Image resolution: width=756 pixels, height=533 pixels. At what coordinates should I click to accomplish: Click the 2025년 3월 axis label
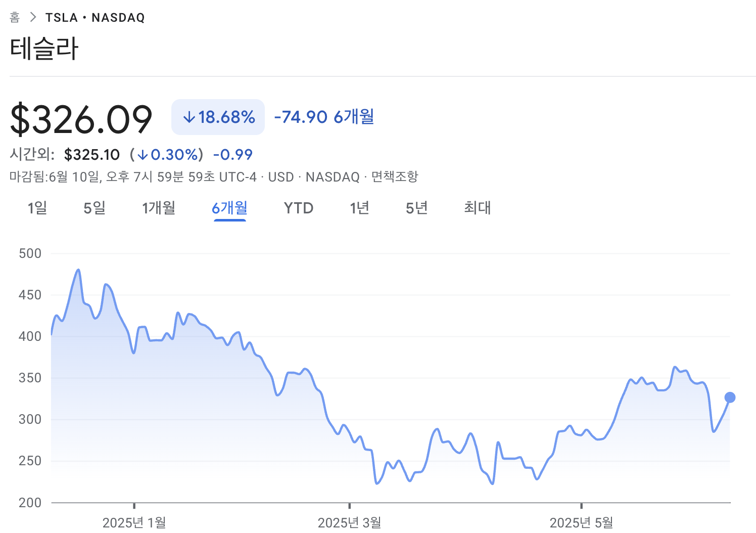click(x=349, y=522)
